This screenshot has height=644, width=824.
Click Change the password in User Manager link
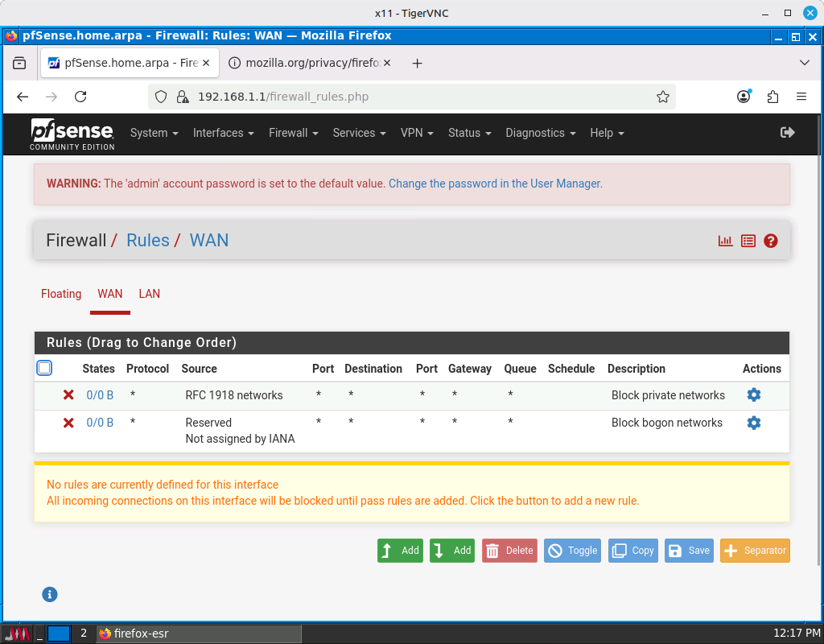(x=495, y=184)
